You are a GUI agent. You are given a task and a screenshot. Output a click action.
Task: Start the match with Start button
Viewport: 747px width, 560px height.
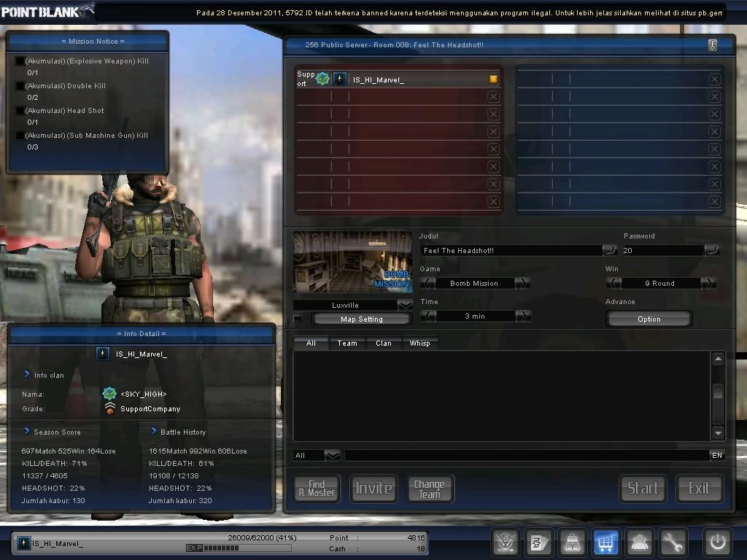coord(643,489)
